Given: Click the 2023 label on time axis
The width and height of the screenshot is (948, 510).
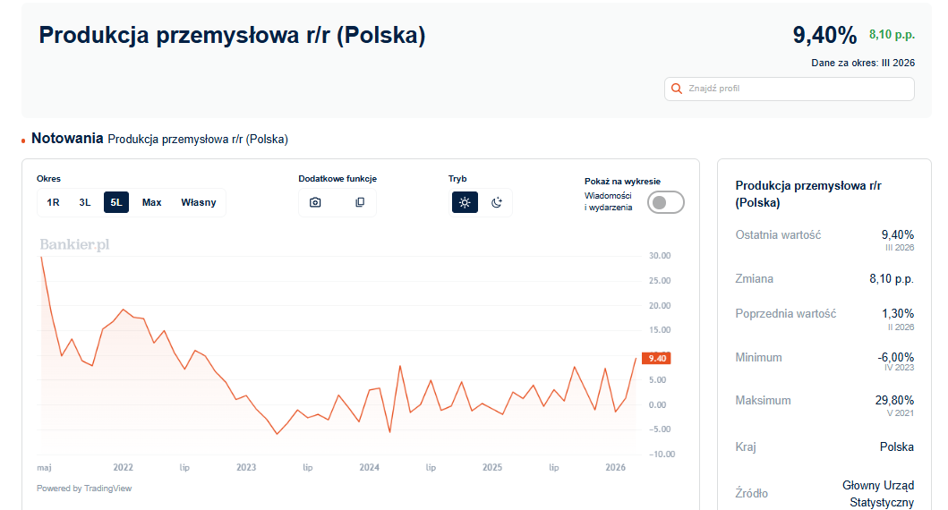Looking at the screenshot, I should [x=246, y=468].
